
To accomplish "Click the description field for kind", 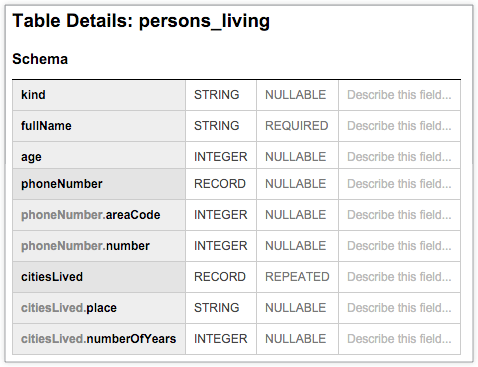I will click(399, 95).
